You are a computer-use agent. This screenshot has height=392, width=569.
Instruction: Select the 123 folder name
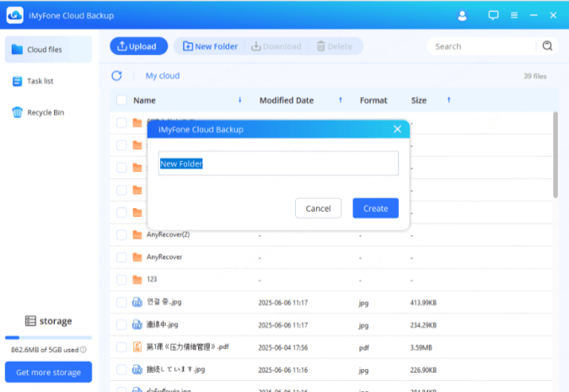[152, 279]
